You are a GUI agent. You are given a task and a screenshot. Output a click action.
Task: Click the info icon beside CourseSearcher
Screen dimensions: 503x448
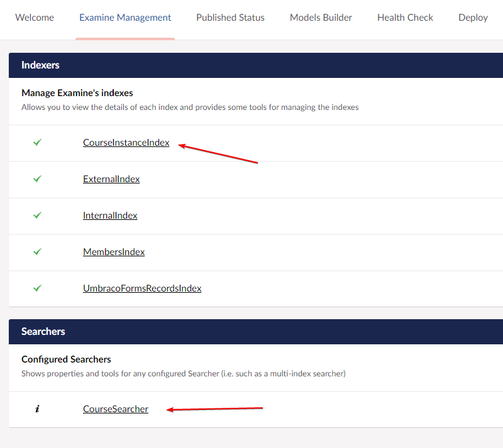click(37, 409)
